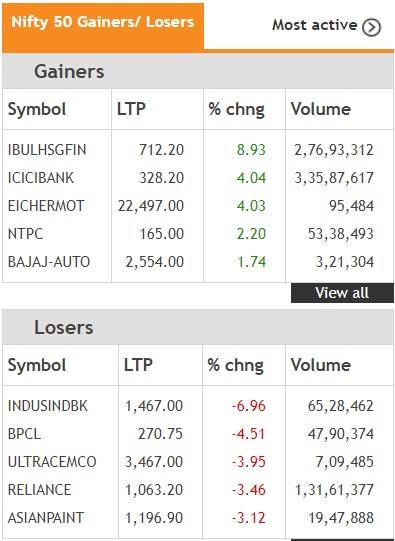Select BPCL stock symbol
Image resolution: width=395 pixels, height=541 pixels.
tap(24, 434)
